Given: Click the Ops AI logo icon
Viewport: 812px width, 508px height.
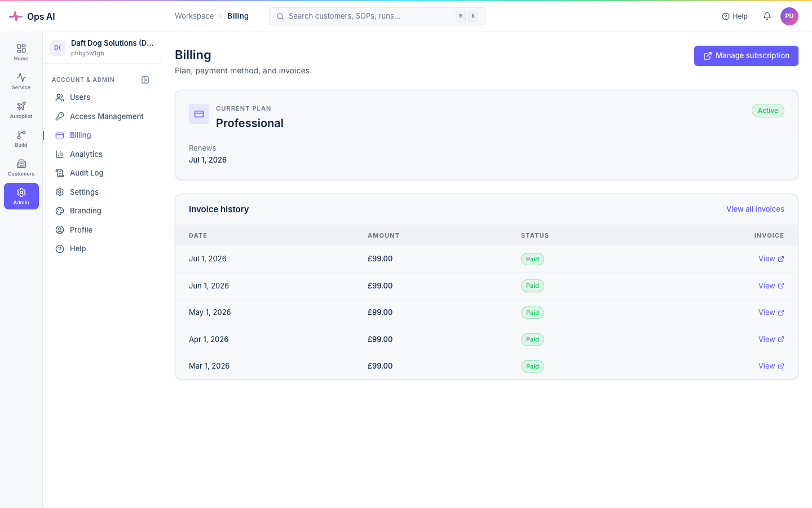Looking at the screenshot, I should point(16,16).
